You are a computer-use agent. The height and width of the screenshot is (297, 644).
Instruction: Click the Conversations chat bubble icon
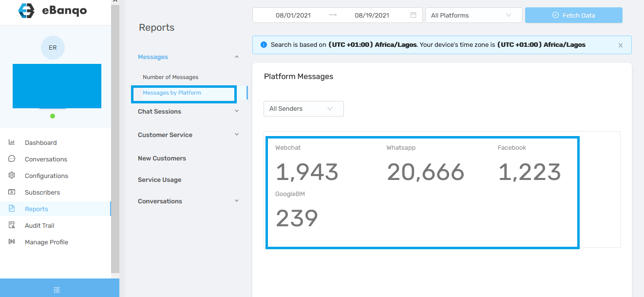[x=12, y=159]
